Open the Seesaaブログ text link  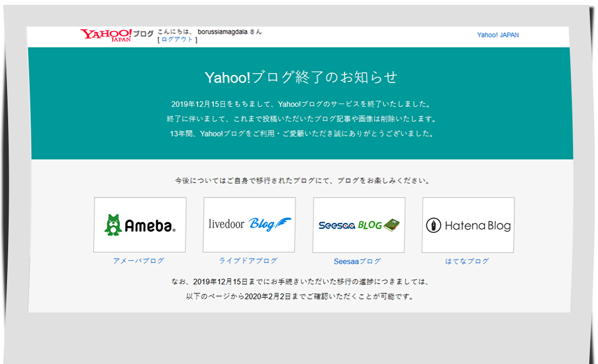tap(358, 261)
